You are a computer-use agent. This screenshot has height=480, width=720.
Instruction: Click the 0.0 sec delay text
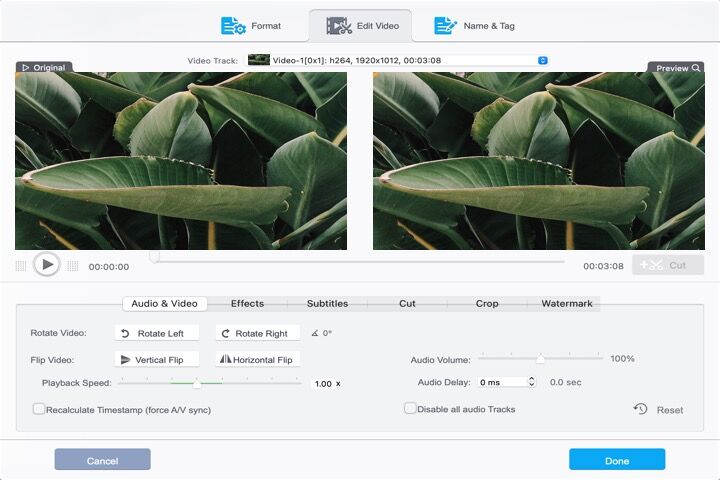566,382
